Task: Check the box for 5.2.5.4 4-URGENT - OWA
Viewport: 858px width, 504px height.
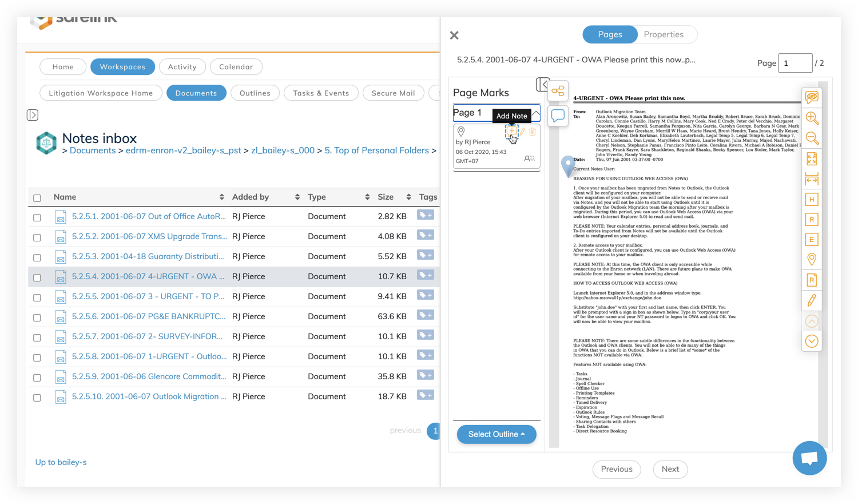Action: coord(37,277)
